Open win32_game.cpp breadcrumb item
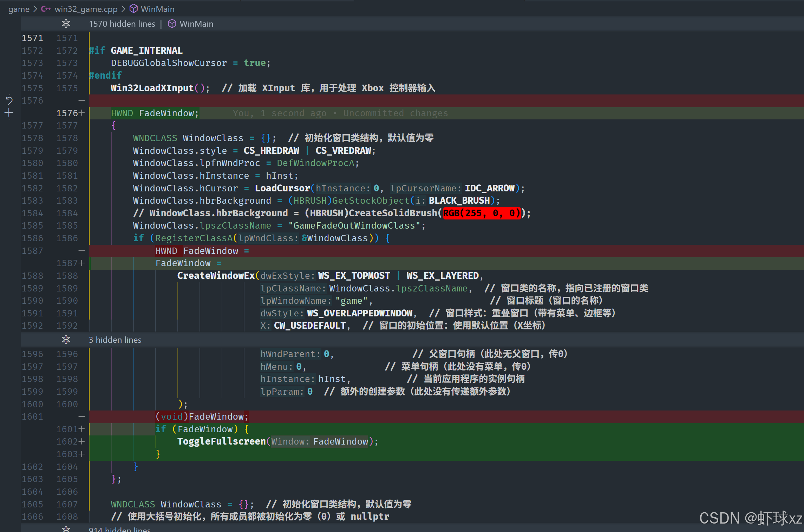This screenshot has height=532, width=804. click(86, 9)
